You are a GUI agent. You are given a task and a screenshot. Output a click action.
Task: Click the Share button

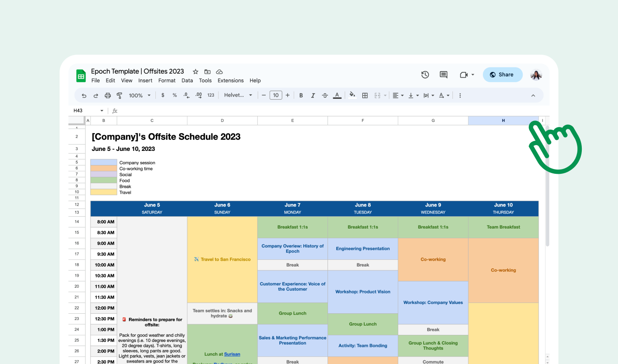click(502, 75)
